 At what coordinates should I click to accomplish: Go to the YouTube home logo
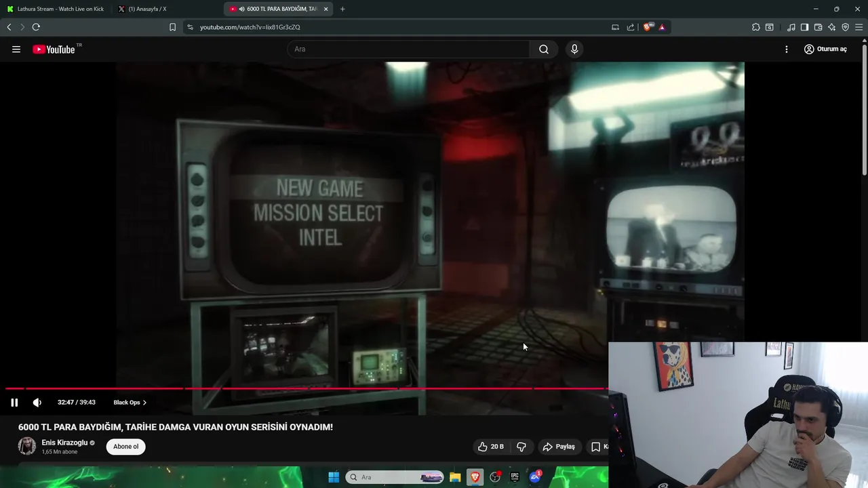pos(54,49)
